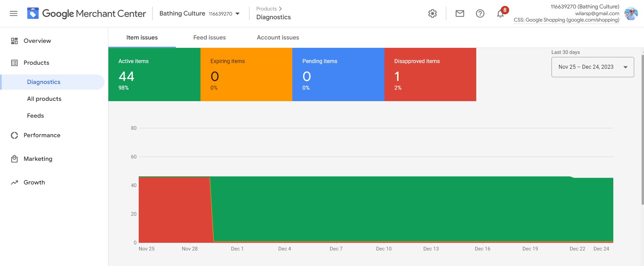Click the Marketing shopping bag icon
The height and width of the screenshot is (266, 644).
click(14, 159)
